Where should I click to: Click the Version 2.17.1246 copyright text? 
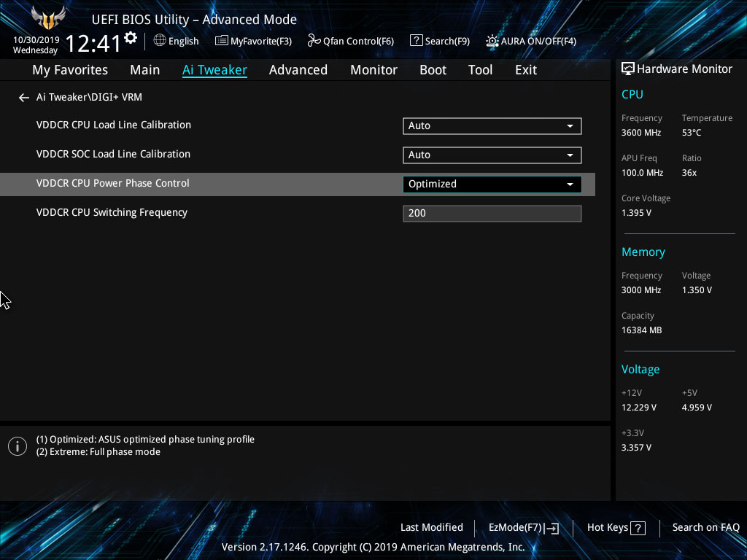373,547
